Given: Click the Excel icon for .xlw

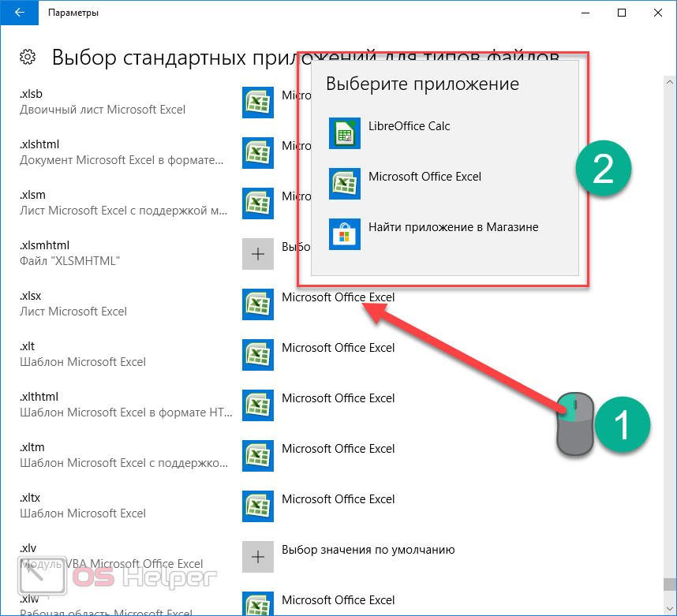Looking at the screenshot, I should coord(258,603).
